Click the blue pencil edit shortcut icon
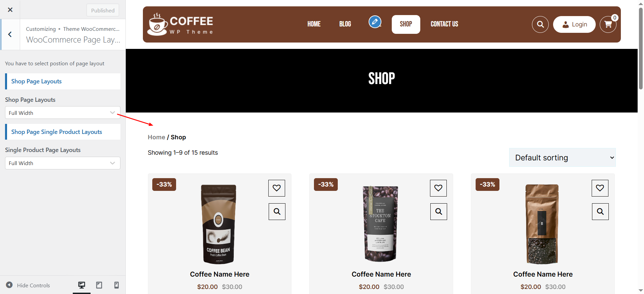The width and height of the screenshot is (644, 294). click(375, 22)
